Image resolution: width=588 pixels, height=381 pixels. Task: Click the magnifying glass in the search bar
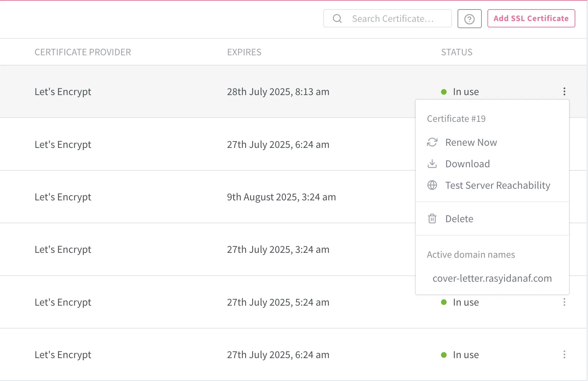337,18
